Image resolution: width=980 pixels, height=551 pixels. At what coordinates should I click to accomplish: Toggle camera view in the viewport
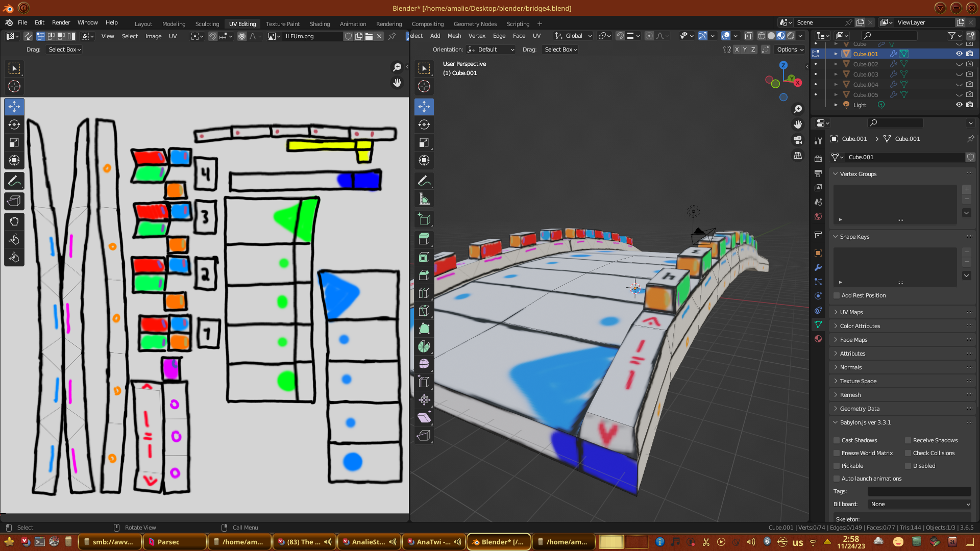coord(798,140)
